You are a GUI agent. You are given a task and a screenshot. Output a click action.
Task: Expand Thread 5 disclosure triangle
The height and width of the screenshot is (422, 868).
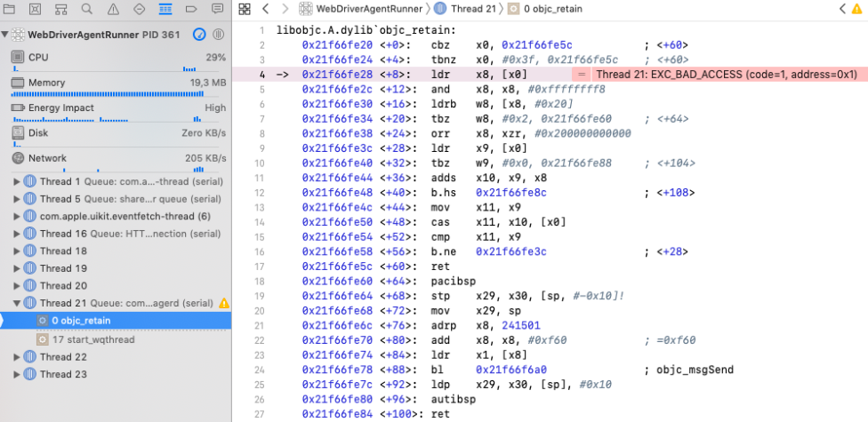pyautogui.click(x=17, y=199)
